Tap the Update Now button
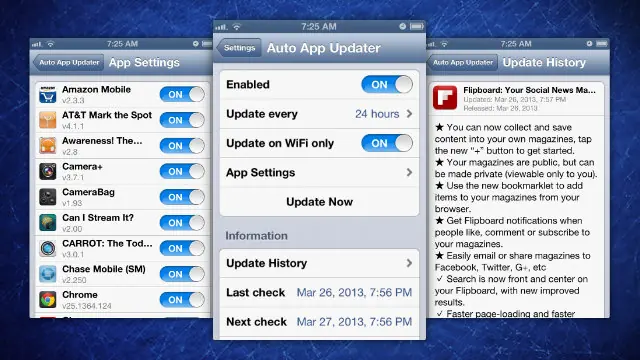 tap(319, 202)
